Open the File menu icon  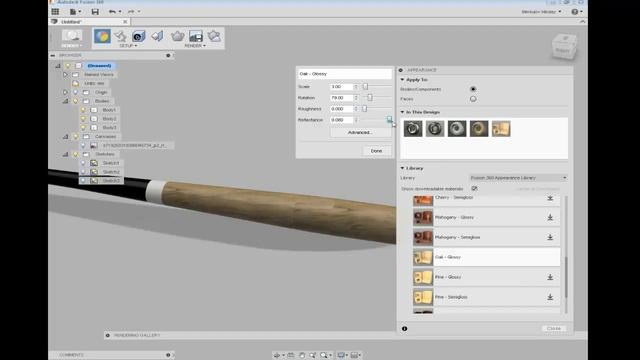(x=75, y=12)
